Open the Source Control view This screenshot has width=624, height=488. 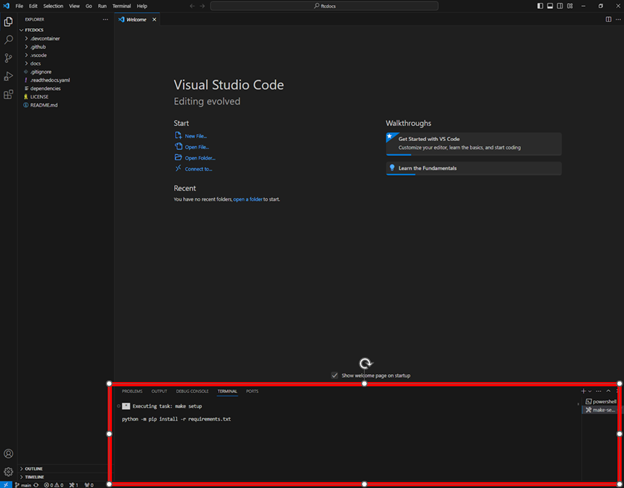[x=8, y=58]
